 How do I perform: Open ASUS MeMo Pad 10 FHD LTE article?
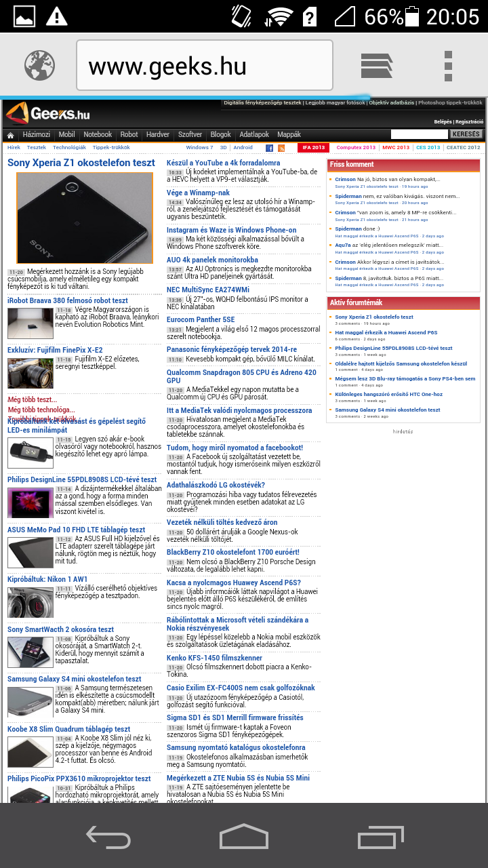(x=77, y=530)
